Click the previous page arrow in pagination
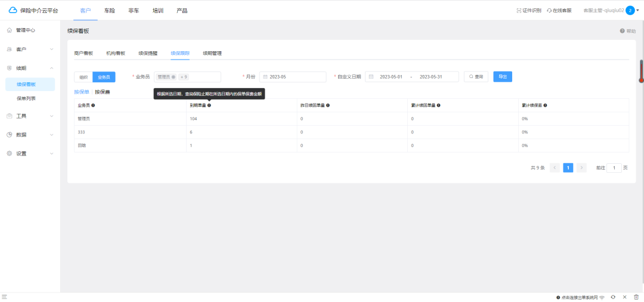The height and width of the screenshot is (302, 644). (x=555, y=167)
